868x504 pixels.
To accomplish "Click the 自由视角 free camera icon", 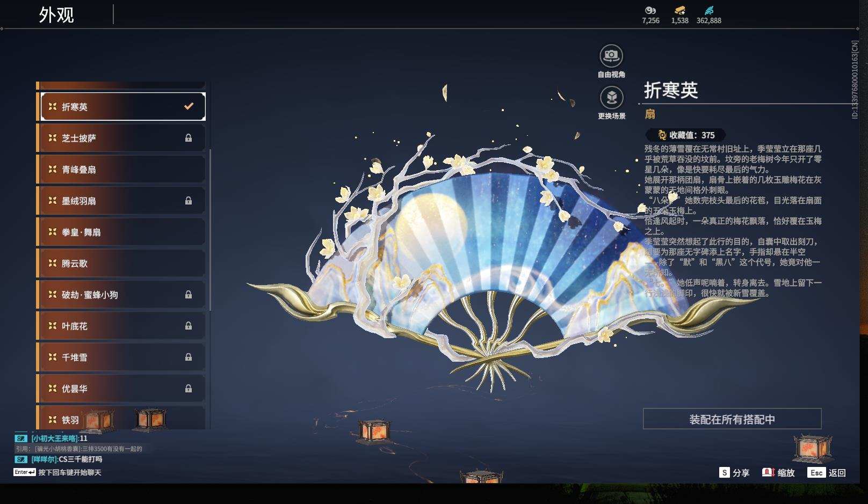I will (610, 55).
